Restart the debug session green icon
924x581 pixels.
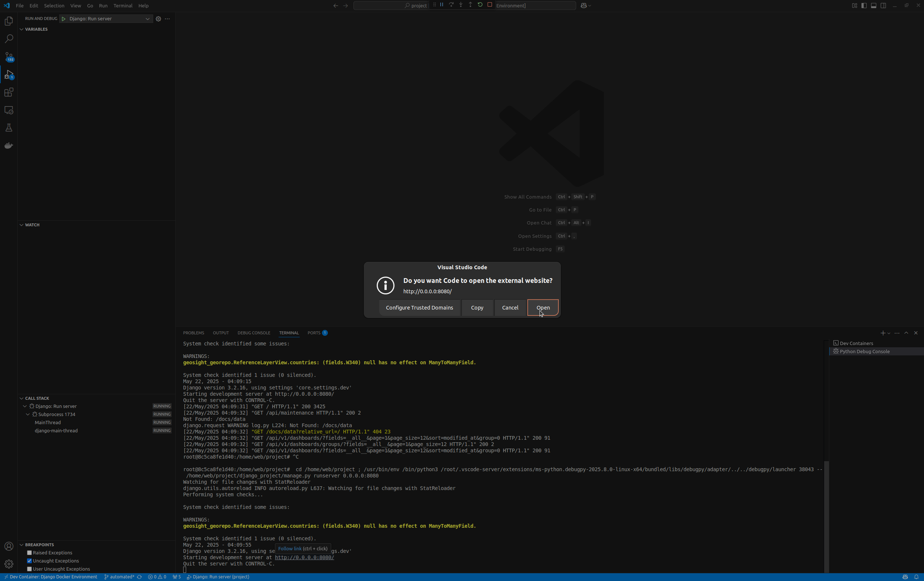tap(480, 5)
